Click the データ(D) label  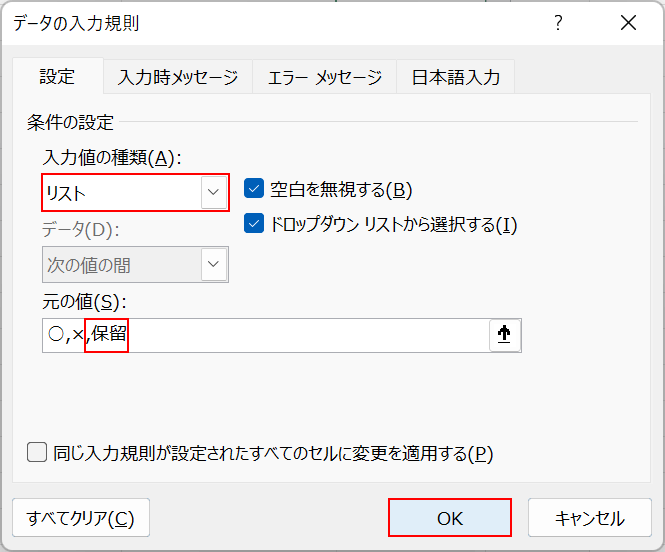click(x=82, y=229)
